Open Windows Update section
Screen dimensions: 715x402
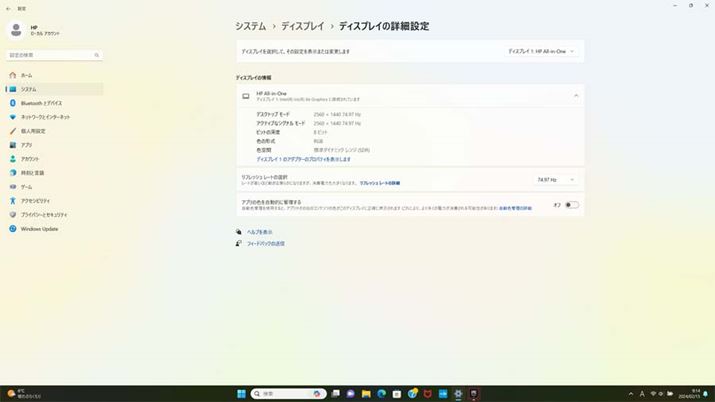39,229
